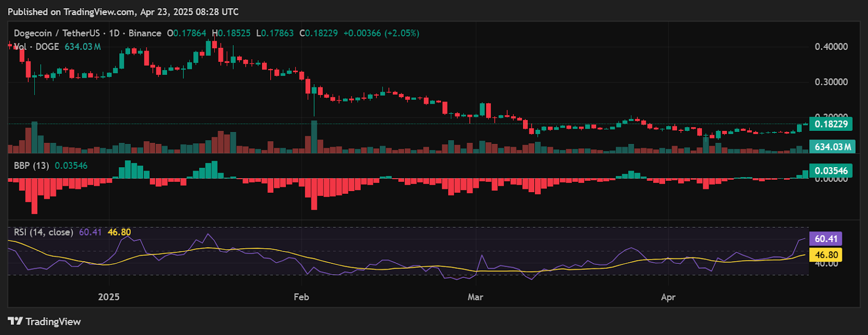Click the Apr marker on time axis
Image resolution: width=868 pixels, height=335 pixels.
click(x=668, y=297)
